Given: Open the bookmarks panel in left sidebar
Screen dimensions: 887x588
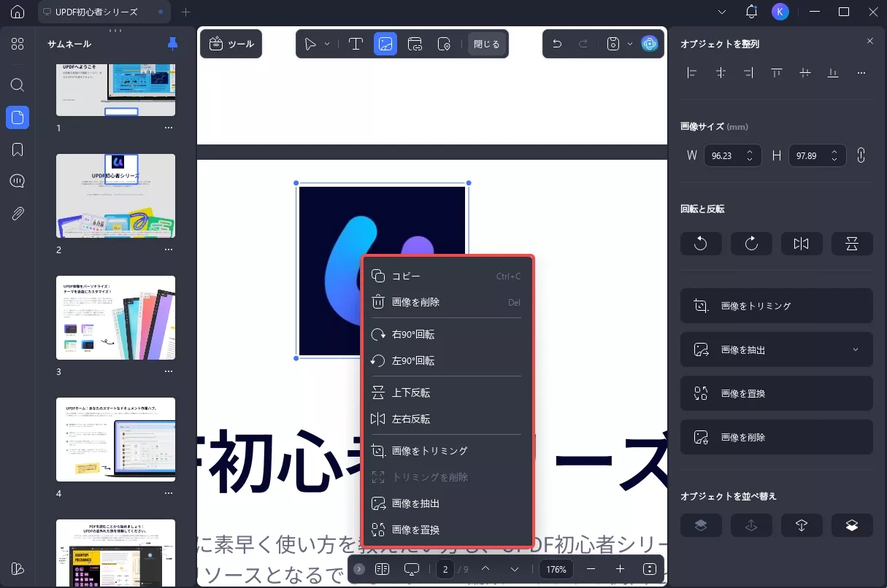Looking at the screenshot, I should pos(18,150).
